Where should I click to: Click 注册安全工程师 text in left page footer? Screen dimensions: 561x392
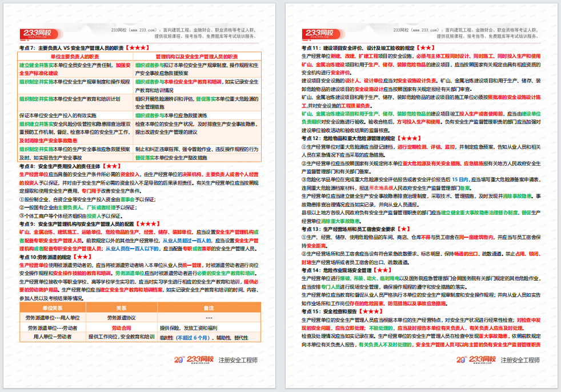tap(238, 361)
